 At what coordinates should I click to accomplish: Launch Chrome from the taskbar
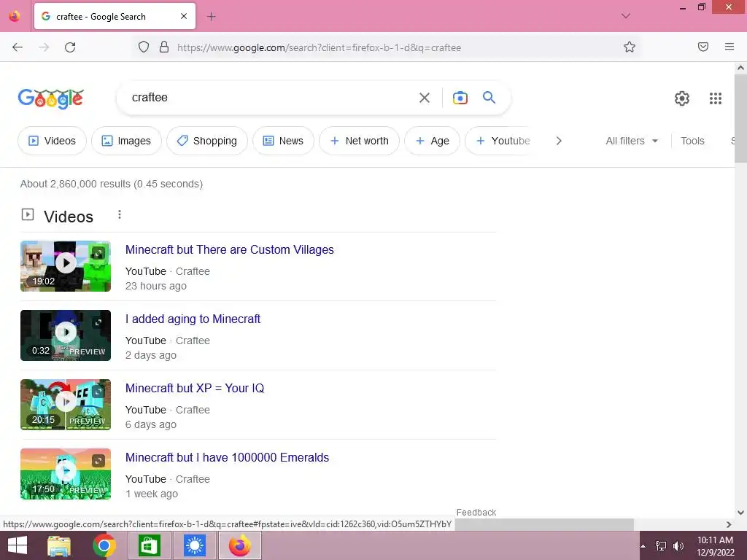pos(104,545)
